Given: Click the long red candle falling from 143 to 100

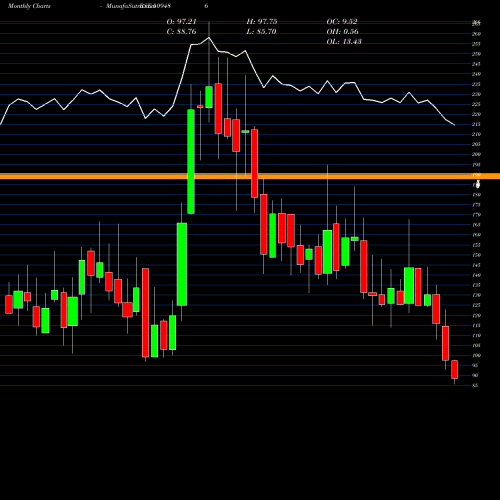Looking at the screenshot, I should 145,313.
